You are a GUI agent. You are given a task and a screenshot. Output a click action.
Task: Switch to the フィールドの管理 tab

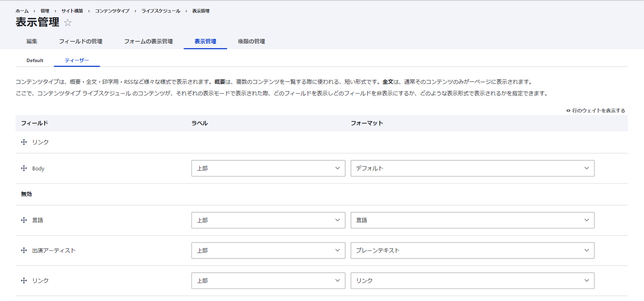click(80, 41)
